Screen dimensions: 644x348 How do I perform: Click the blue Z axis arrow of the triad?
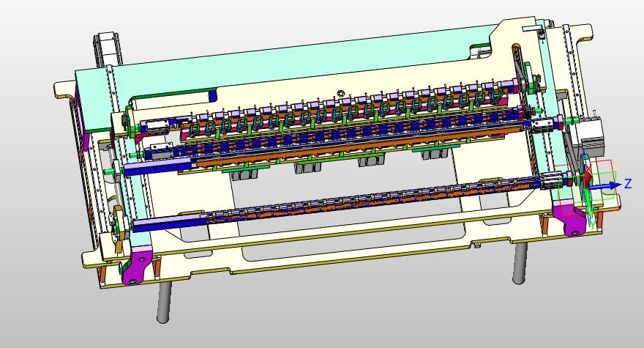pos(604,186)
